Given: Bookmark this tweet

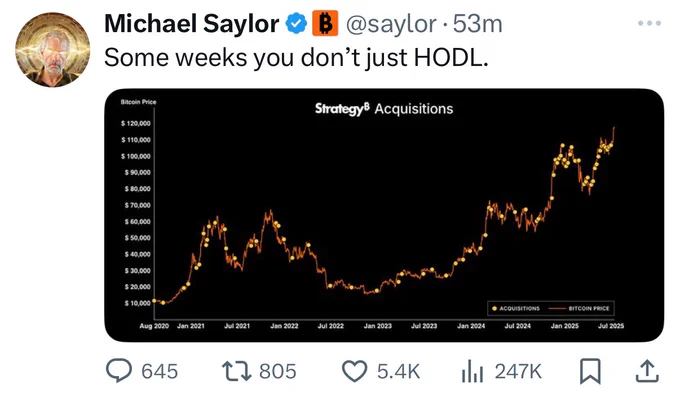Looking at the screenshot, I should tap(590, 371).
